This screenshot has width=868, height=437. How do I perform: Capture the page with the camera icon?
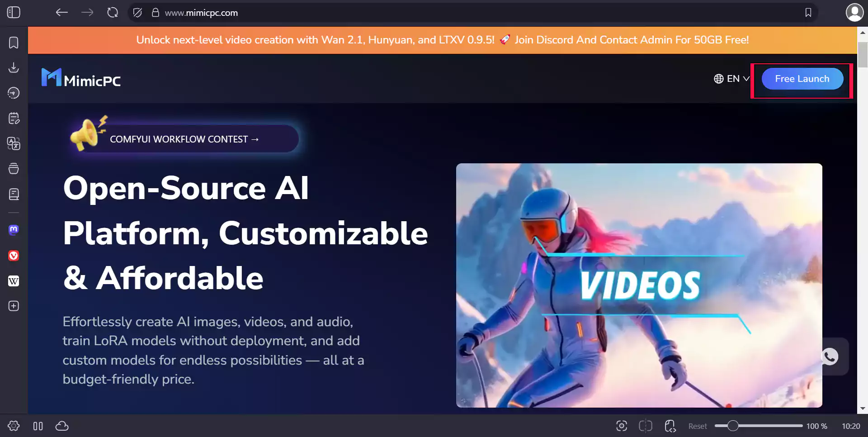(622, 426)
